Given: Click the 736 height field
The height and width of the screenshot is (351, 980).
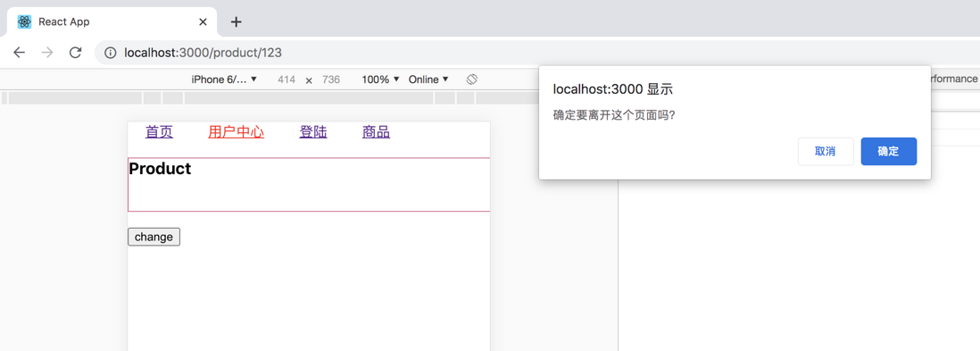Looking at the screenshot, I should tap(330, 79).
